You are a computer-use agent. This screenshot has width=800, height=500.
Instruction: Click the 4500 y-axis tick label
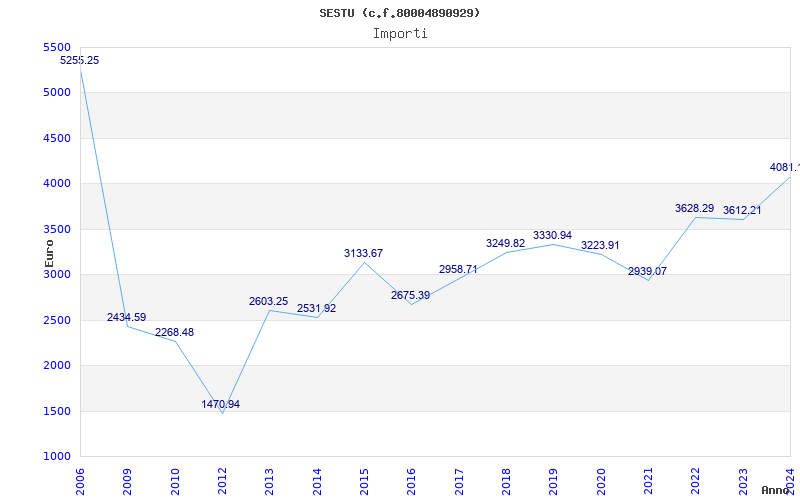click(57, 138)
